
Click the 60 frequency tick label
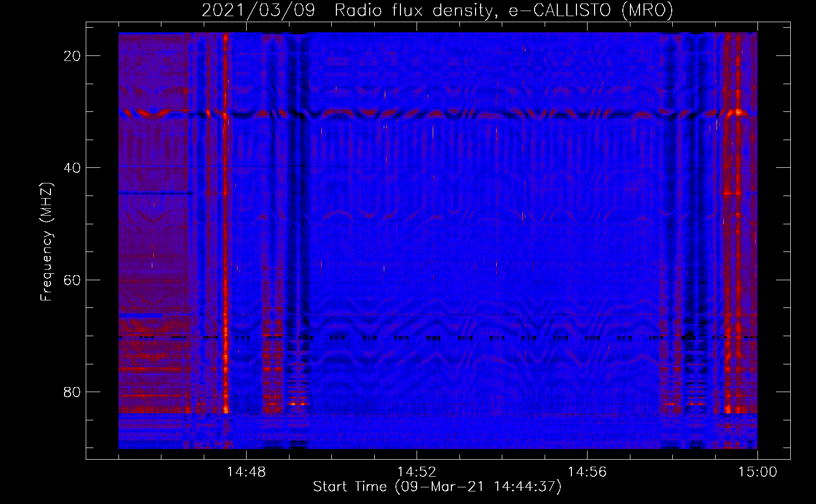(x=72, y=280)
